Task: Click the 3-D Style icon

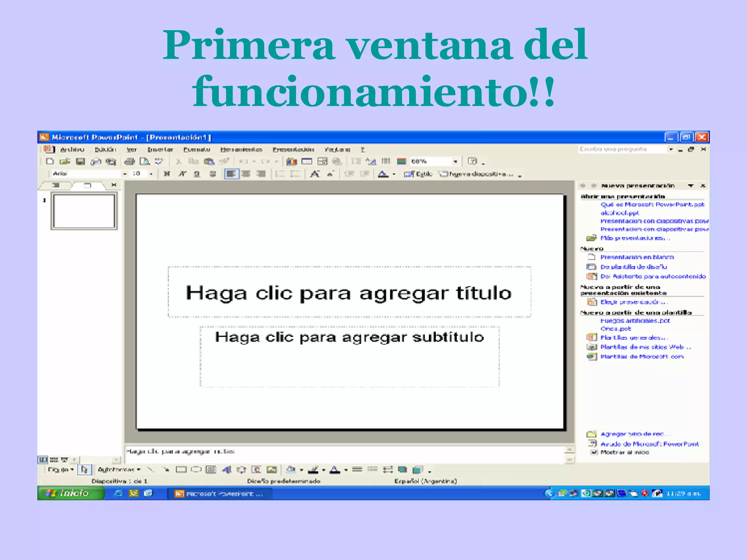Action: (x=418, y=469)
